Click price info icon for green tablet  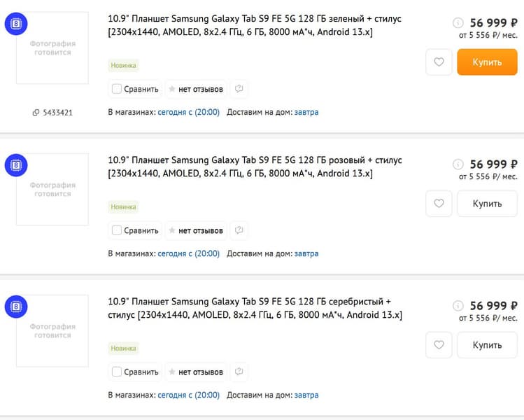458,23
